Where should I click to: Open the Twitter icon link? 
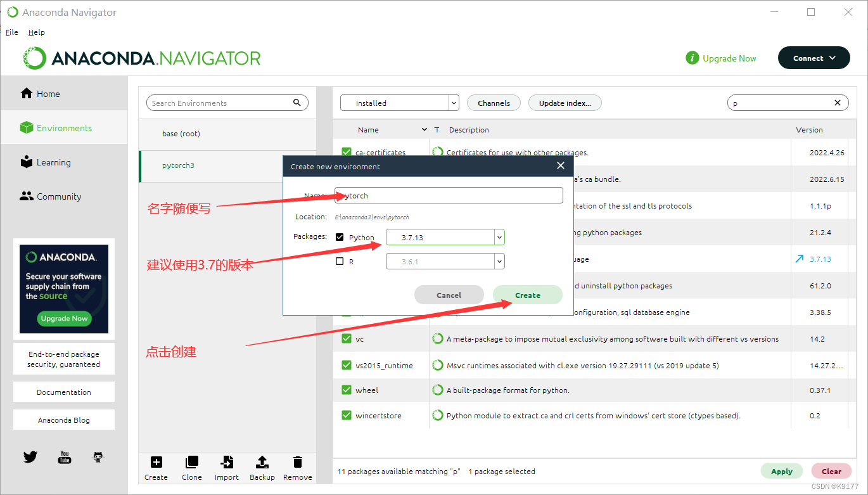click(x=30, y=456)
